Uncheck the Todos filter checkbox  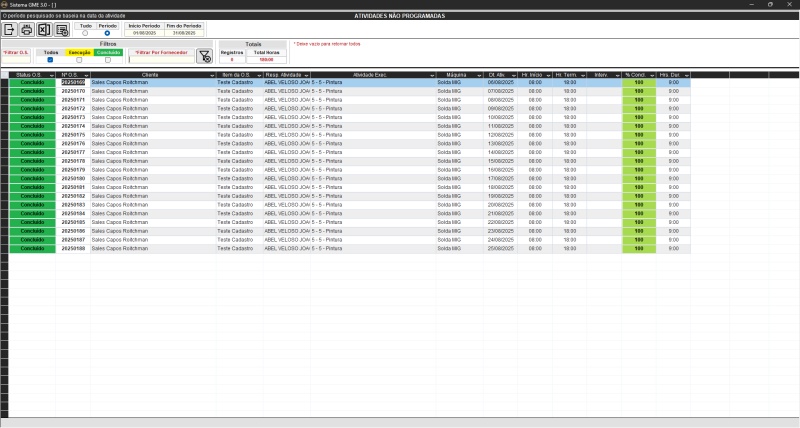click(x=50, y=60)
